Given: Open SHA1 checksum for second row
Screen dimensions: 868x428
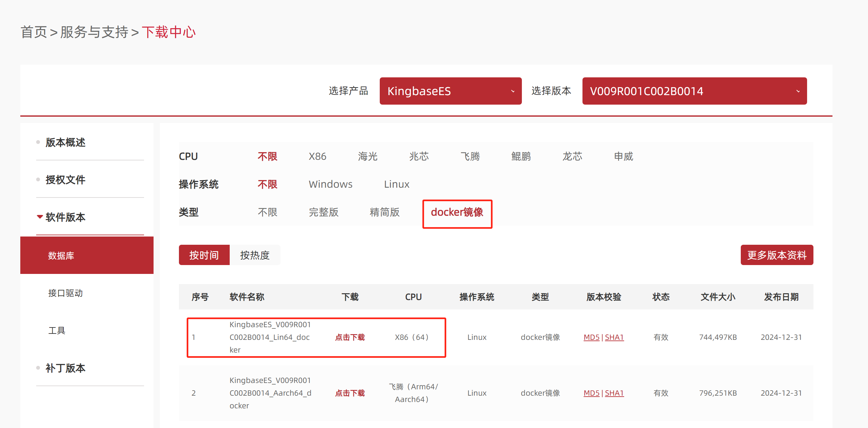Looking at the screenshot, I should [614, 393].
